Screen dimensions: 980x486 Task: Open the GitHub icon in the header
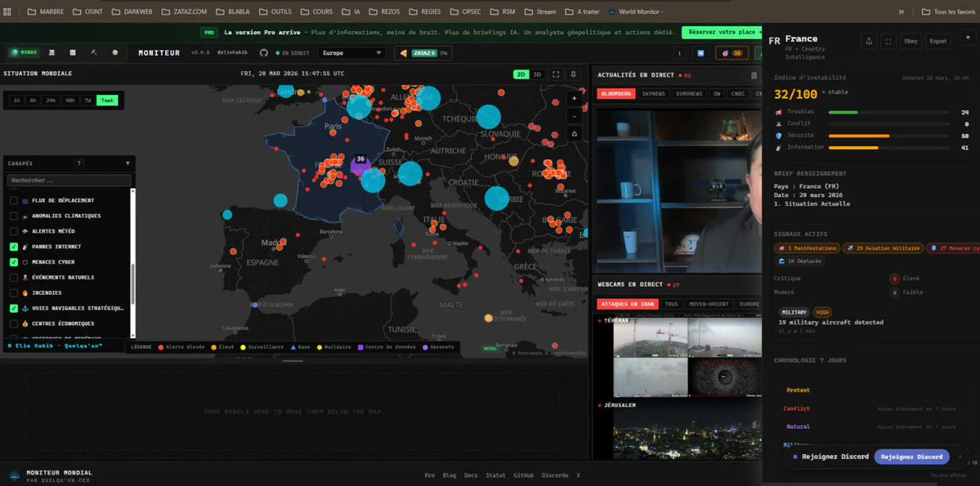click(x=264, y=53)
